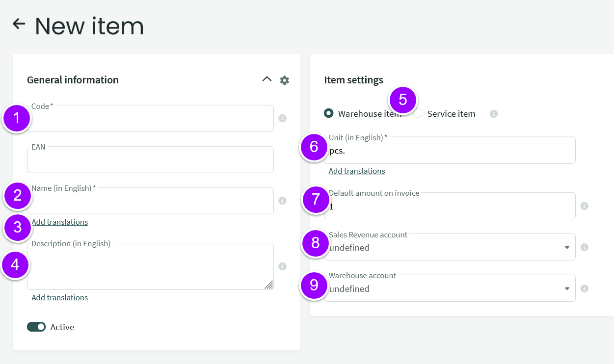Image resolution: width=614 pixels, height=364 pixels.
Task: Click info icon for Default amount on invoice
Action: 584,206
